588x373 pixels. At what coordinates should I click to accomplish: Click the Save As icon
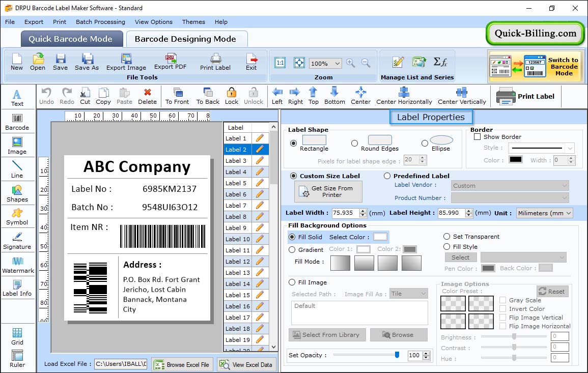pyautogui.click(x=87, y=62)
